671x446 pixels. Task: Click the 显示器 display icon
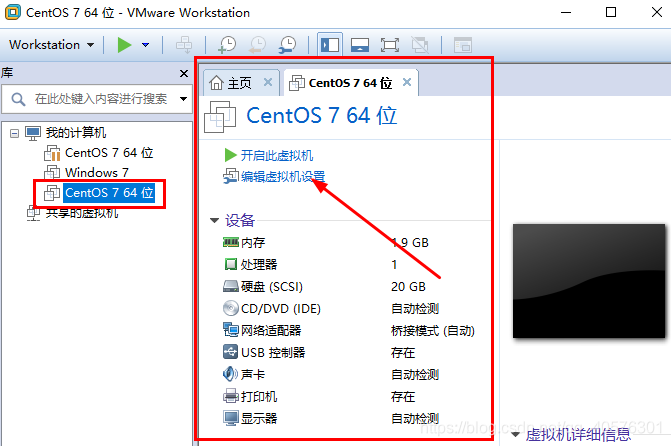coord(231,418)
